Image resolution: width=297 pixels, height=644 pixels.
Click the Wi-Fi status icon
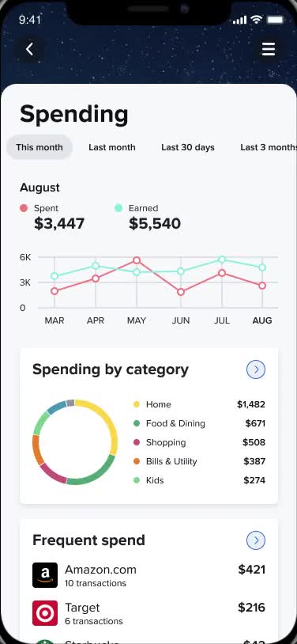[x=257, y=19]
